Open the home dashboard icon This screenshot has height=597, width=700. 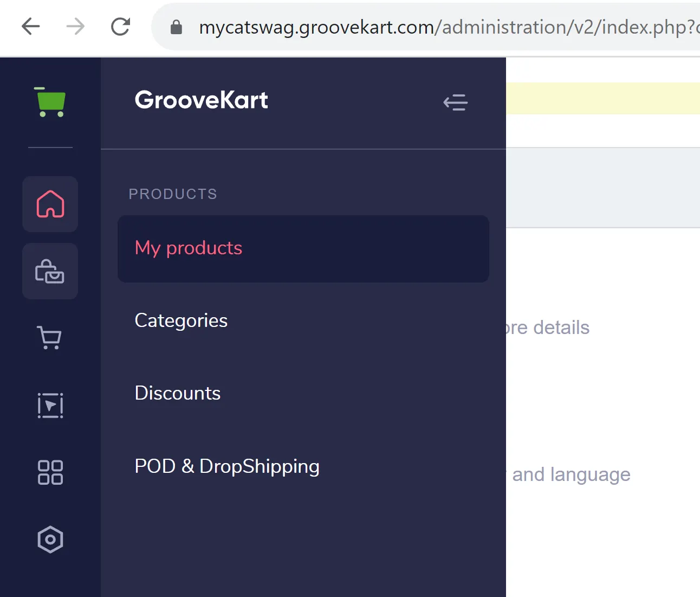coord(50,204)
